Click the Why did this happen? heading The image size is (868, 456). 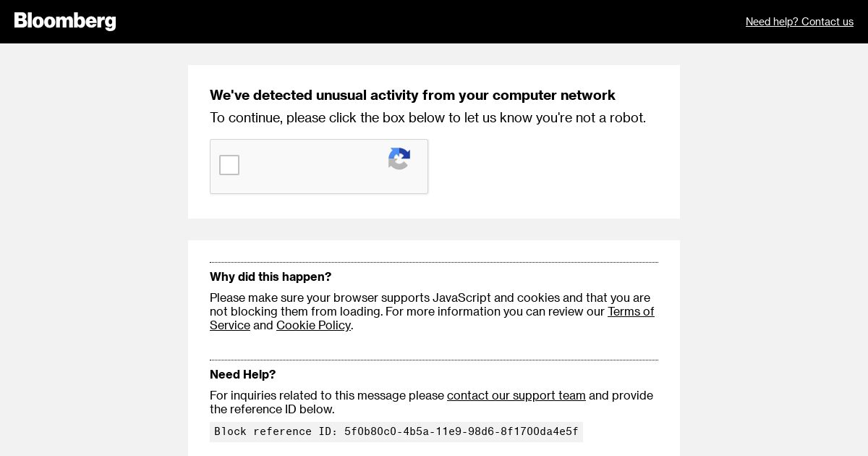[271, 277]
